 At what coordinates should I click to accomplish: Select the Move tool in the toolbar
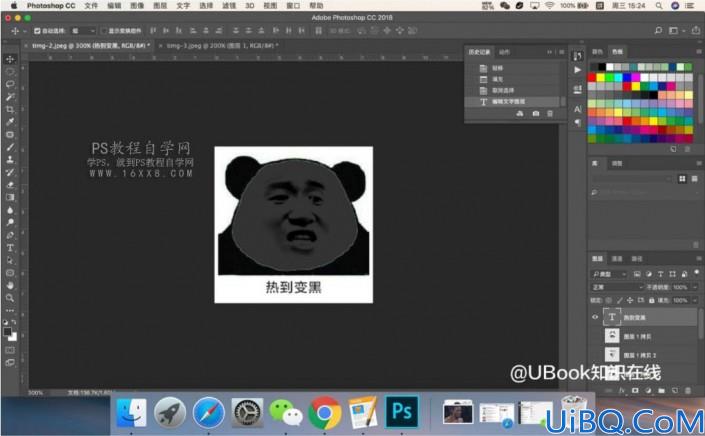[x=10, y=59]
